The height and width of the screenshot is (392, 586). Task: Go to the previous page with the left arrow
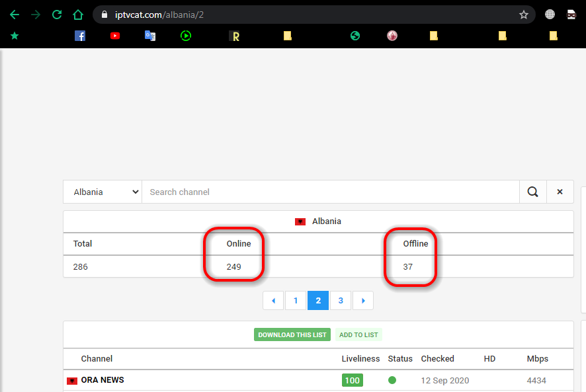[x=273, y=300]
